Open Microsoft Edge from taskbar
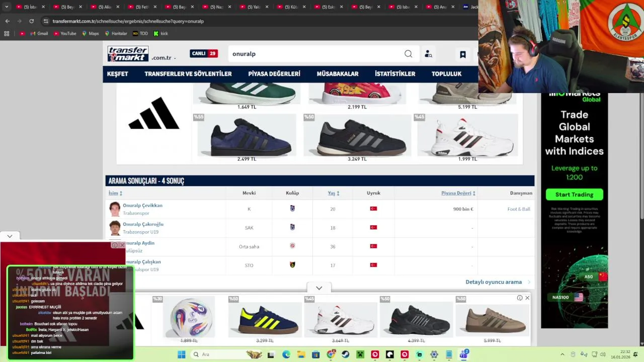Viewport: 644px width, 362px height. pyautogui.click(x=286, y=354)
